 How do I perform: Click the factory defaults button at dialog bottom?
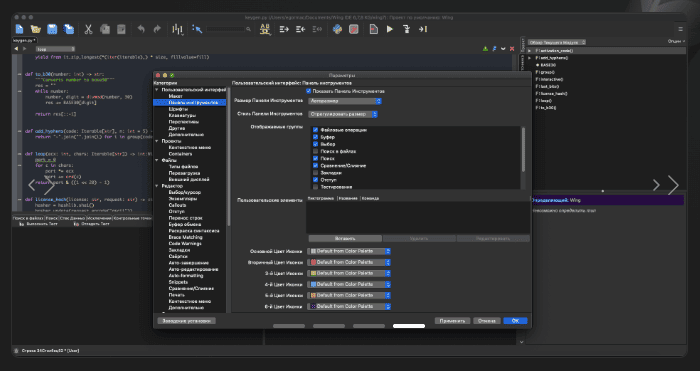pyautogui.click(x=186, y=321)
